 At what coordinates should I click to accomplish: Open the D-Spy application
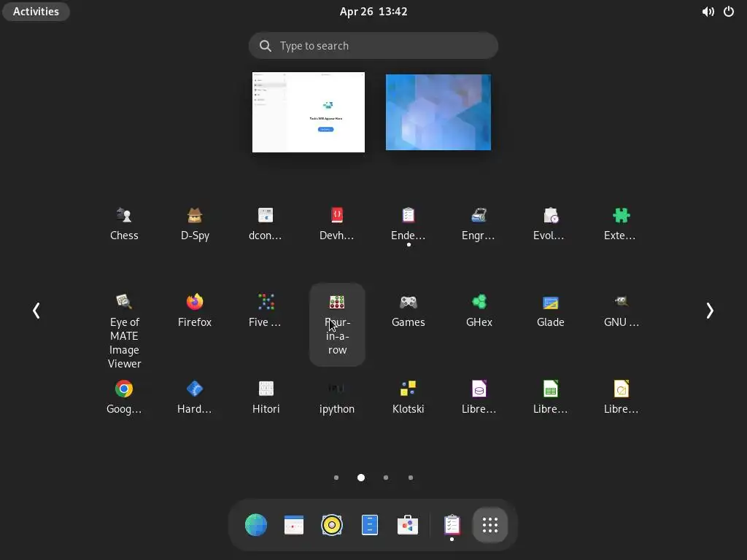point(195,224)
